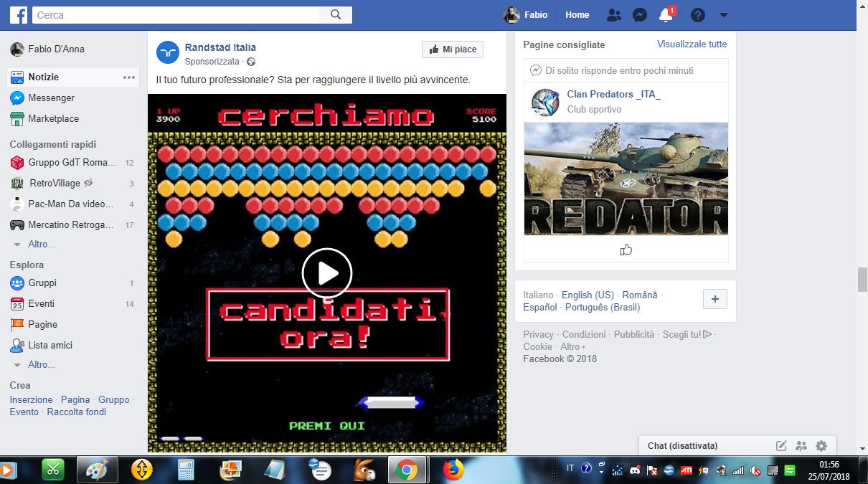The width and height of the screenshot is (868, 484).
Task: Click Fabio profile link in top bar
Action: (527, 15)
